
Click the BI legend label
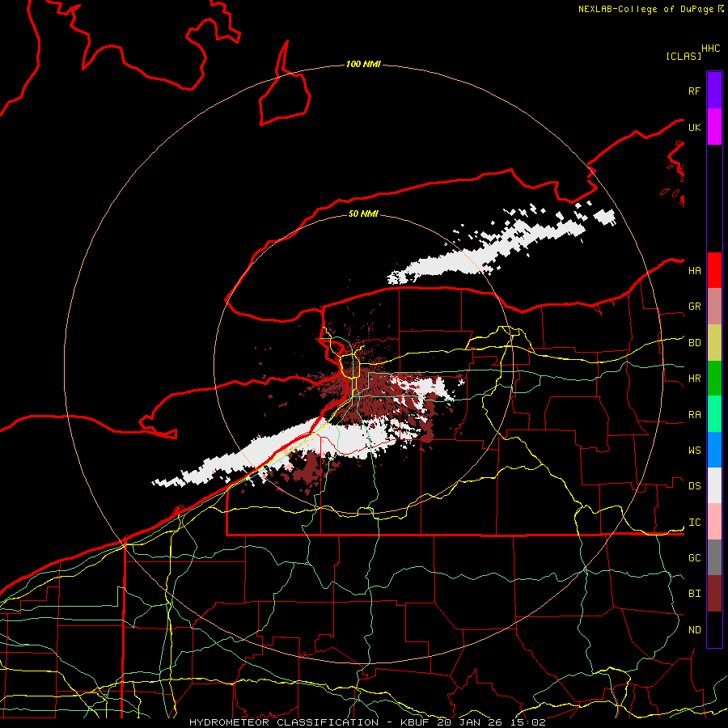point(694,594)
